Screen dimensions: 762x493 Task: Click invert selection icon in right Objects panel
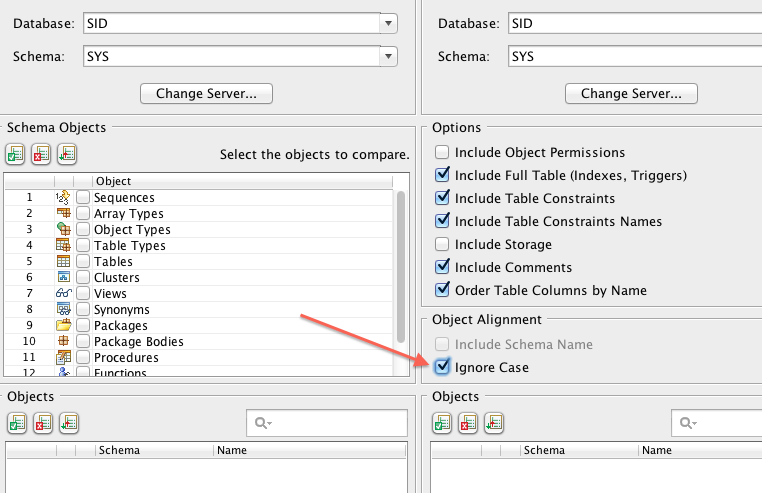pyautogui.click(x=494, y=423)
